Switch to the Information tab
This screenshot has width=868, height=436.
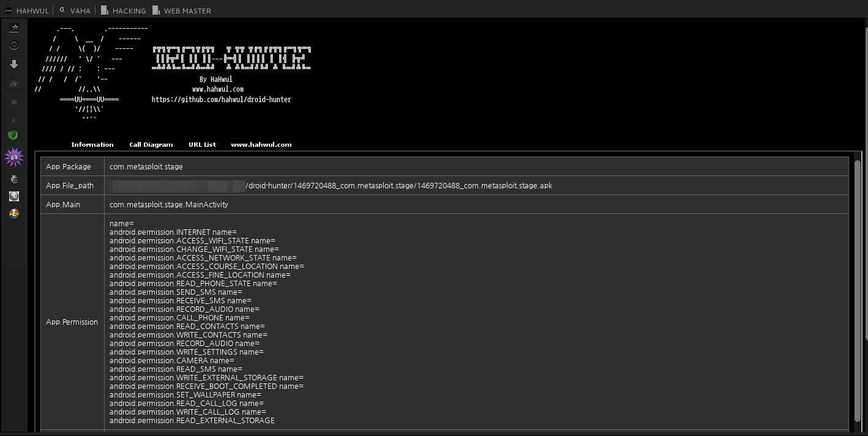(x=92, y=145)
